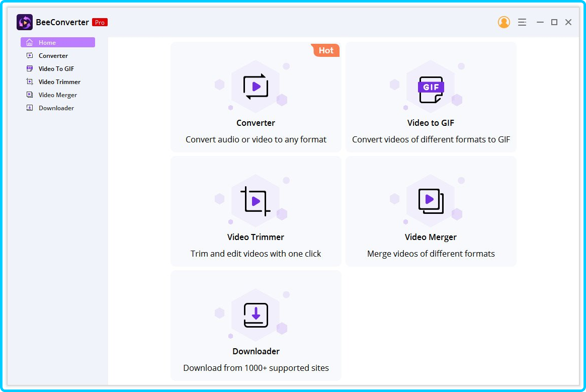Click the Hot badge on Converter card
This screenshot has height=392, width=586.
click(x=326, y=50)
